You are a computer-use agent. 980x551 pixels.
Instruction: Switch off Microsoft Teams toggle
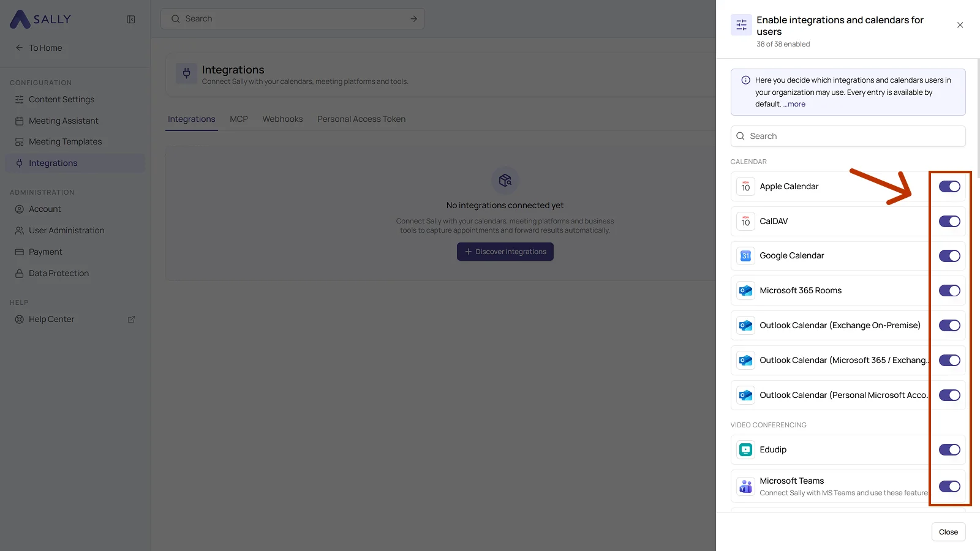[949, 486]
